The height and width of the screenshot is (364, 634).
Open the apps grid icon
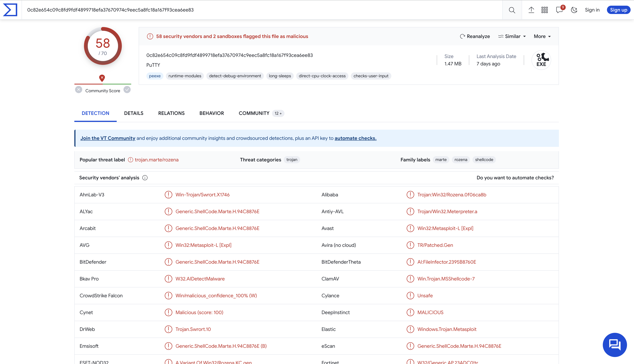[545, 10]
